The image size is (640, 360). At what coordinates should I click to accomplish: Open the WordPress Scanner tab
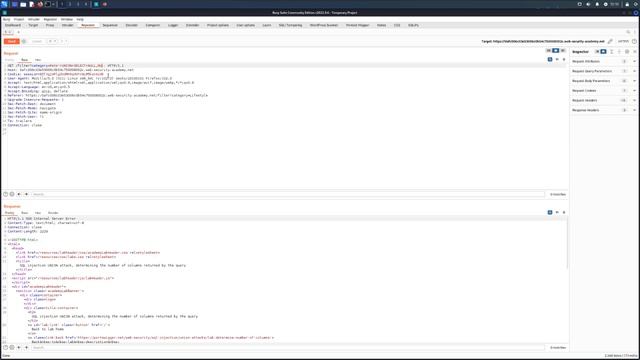[324, 25]
